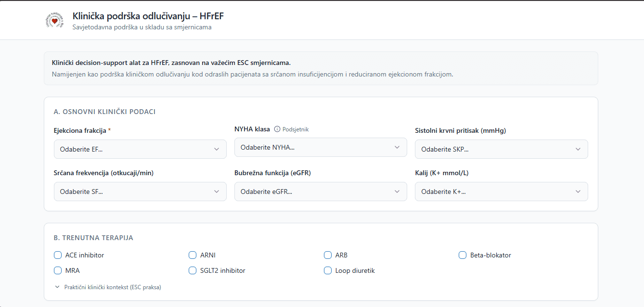This screenshot has height=307, width=644.
Task: Check the MRA therapy checkbox
Action: point(58,270)
